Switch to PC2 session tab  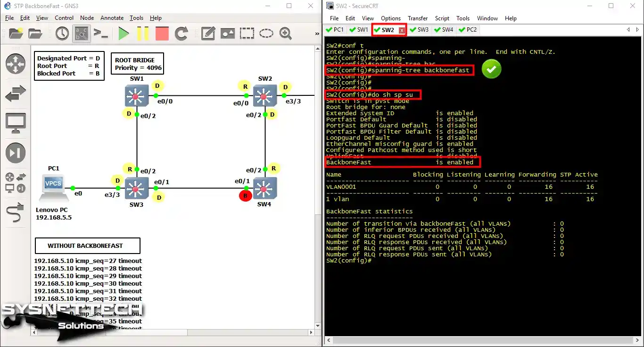pos(467,29)
